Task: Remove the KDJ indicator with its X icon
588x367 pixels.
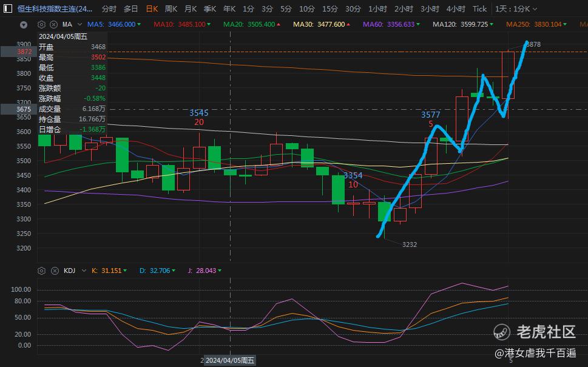Action: pyautogui.click(x=55, y=271)
